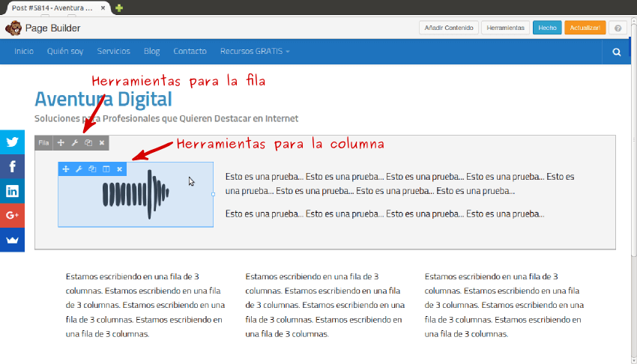Delete the module via blue toolbar X
Viewport: 637px width, 364px height.
tap(120, 169)
